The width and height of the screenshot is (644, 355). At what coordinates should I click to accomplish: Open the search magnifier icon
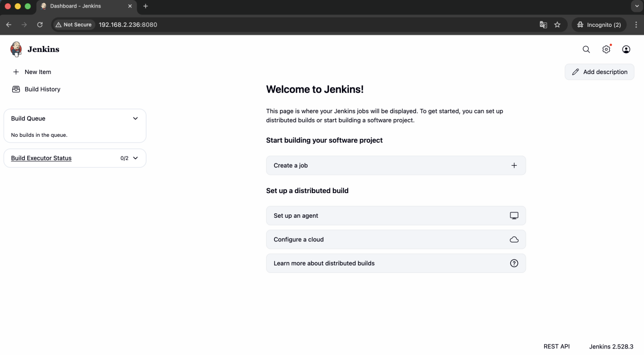(586, 49)
